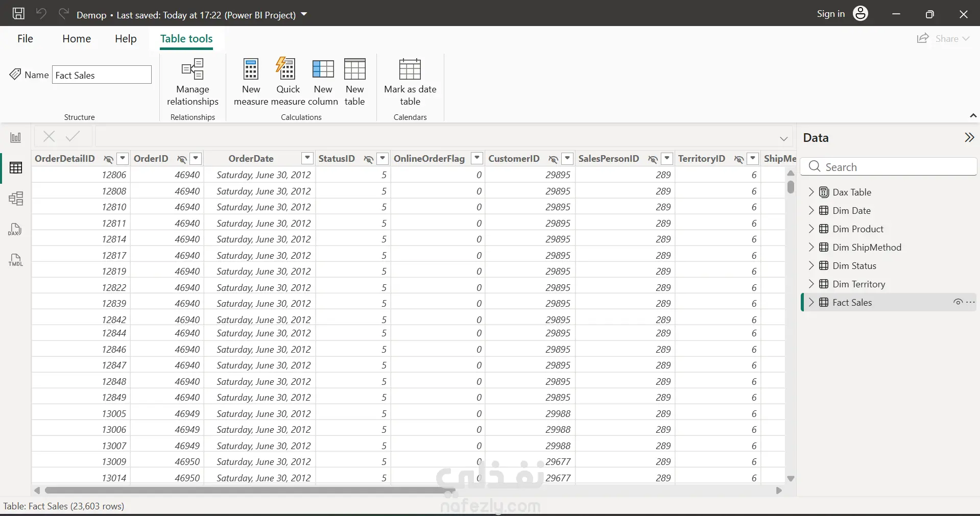Click the Sign in link
This screenshot has width=980, height=516.
831,14
